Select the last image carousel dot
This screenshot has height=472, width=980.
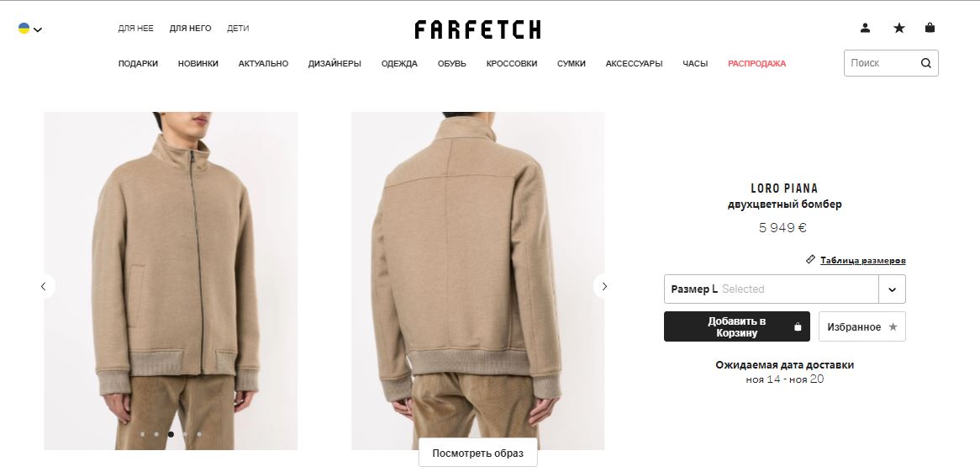199,434
